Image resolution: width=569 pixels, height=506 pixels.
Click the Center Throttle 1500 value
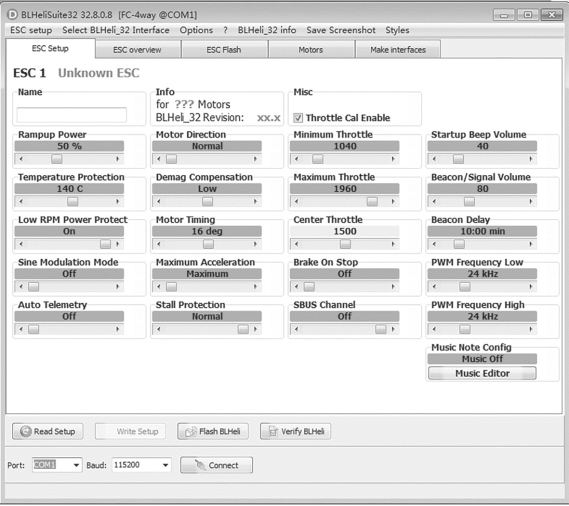tap(345, 231)
